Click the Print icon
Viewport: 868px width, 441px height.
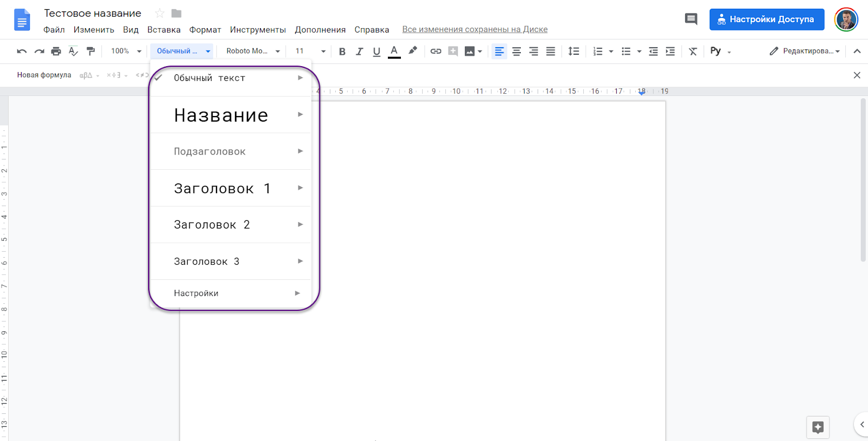pyautogui.click(x=56, y=52)
